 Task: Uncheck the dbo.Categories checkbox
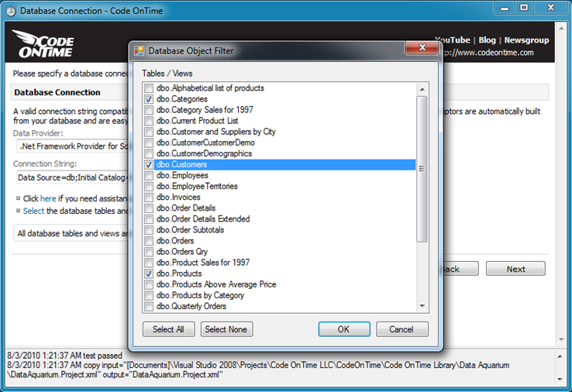click(x=149, y=99)
